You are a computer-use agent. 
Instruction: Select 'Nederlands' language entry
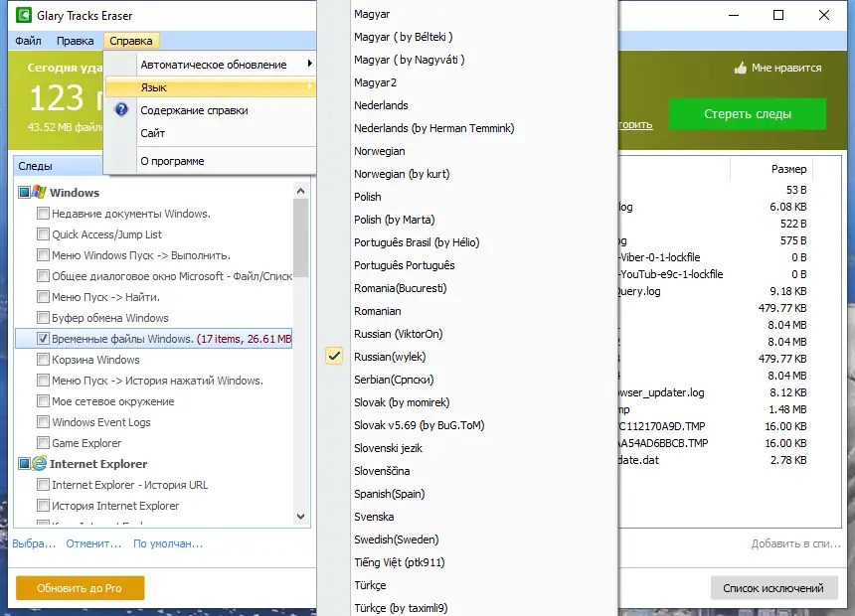[381, 104]
